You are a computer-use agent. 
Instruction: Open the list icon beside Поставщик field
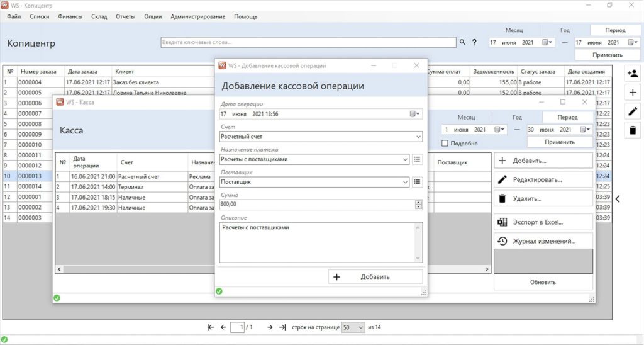[x=417, y=182]
